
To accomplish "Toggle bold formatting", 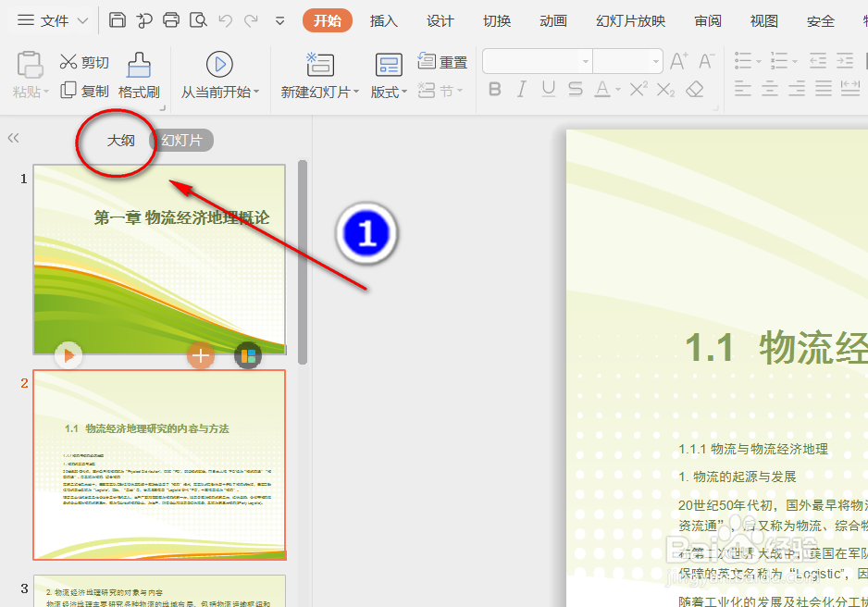I will (494, 89).
